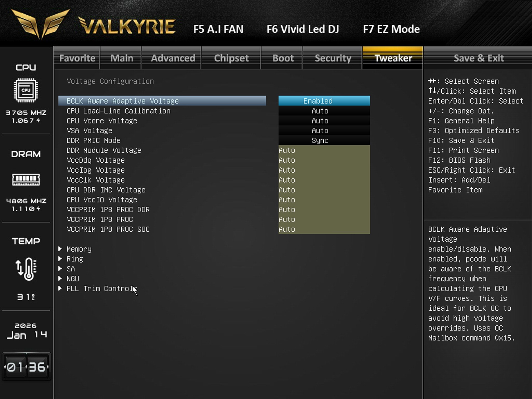The image size is (532, 399).
Task: Click the arrow icon beside Memory
Action: [60, 249]
